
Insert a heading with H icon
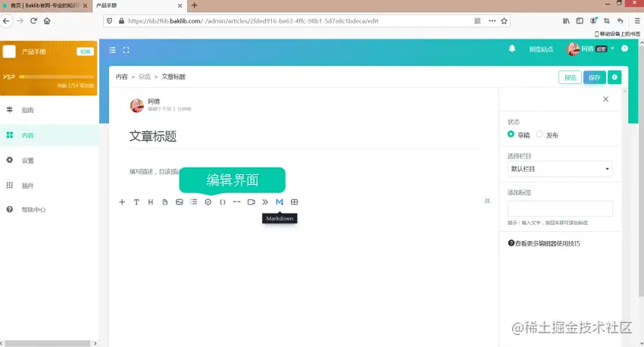[x=151, y=202]
